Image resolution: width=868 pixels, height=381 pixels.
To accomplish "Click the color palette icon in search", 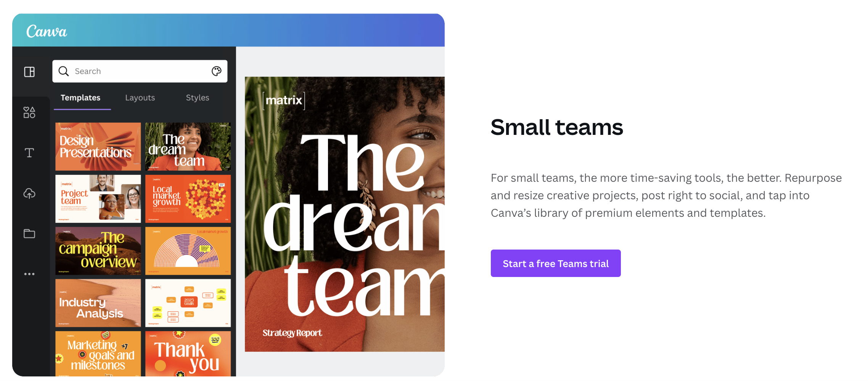I will click(217, 71).
